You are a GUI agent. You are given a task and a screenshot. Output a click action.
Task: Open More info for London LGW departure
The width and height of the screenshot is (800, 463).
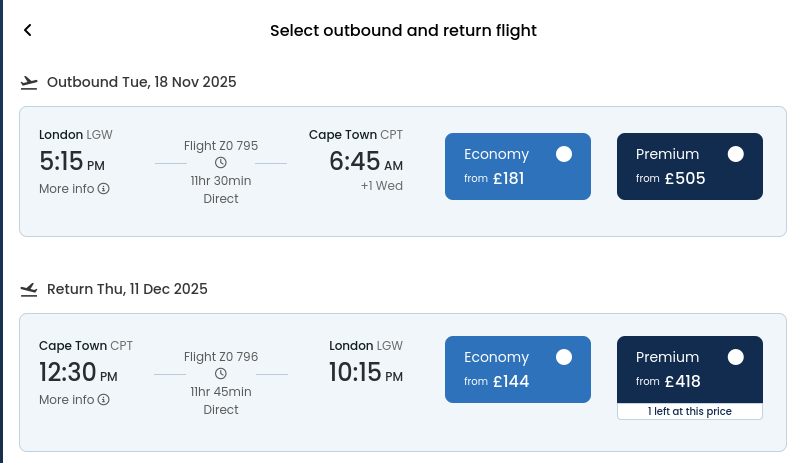pyautogui.click(x=74, y=189)
